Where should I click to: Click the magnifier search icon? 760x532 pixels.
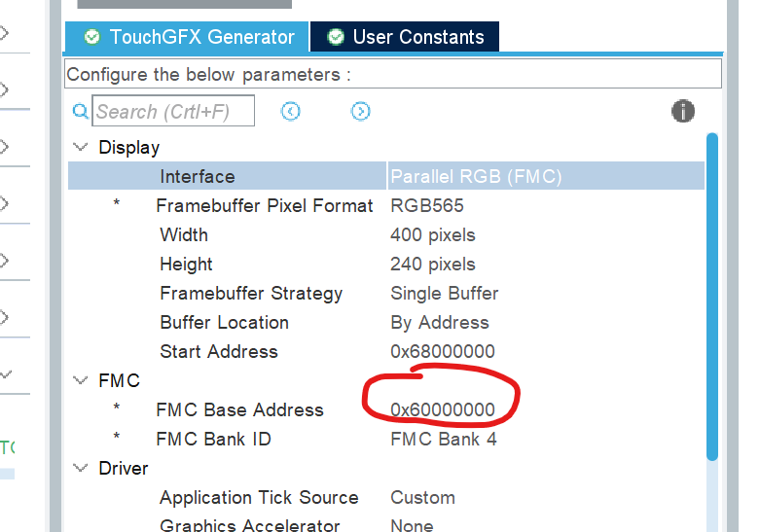(x=80, y=112)
